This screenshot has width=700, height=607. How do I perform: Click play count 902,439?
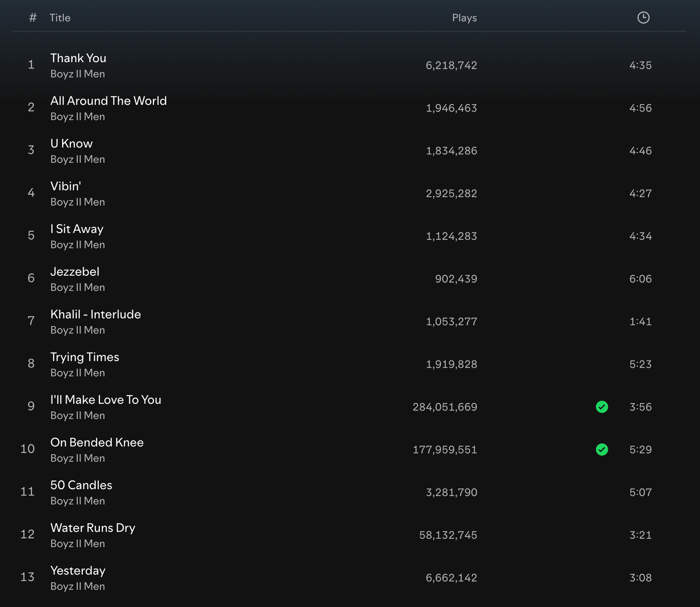coord(456,279)
